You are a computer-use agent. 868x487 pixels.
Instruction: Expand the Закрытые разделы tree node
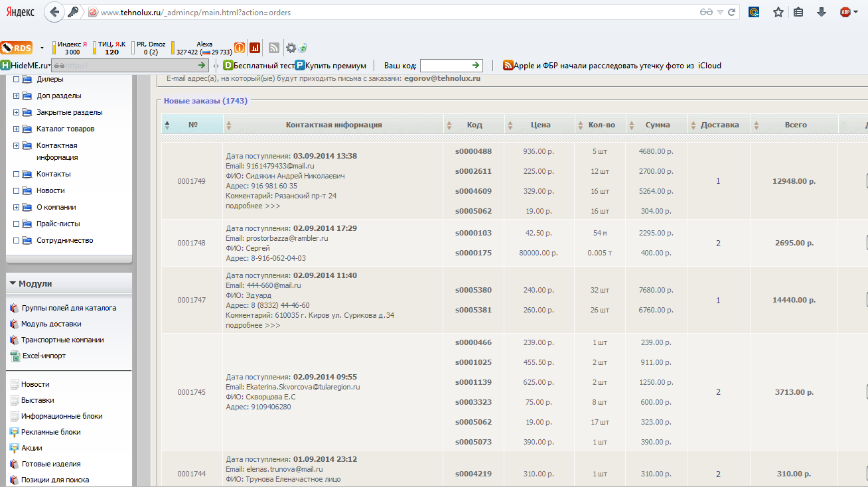click(x=16, y=113)
